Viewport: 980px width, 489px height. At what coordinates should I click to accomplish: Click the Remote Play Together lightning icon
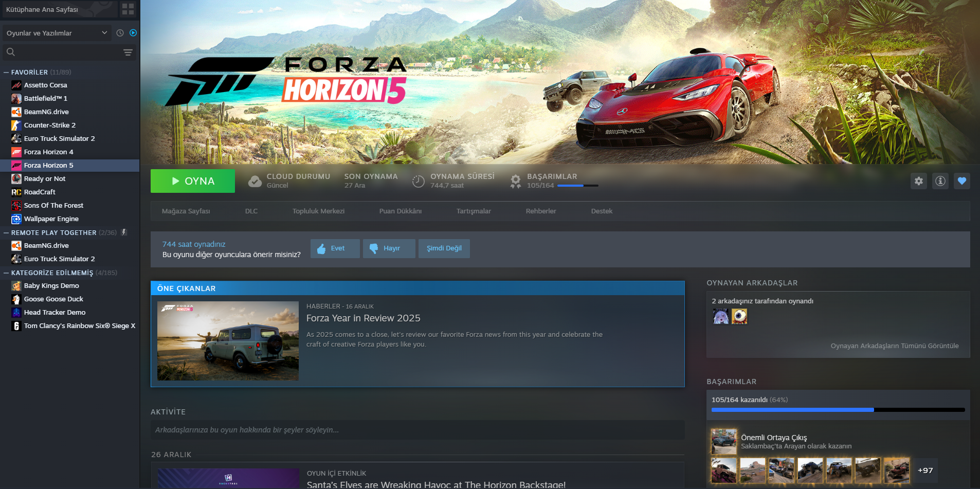(124, 232)
